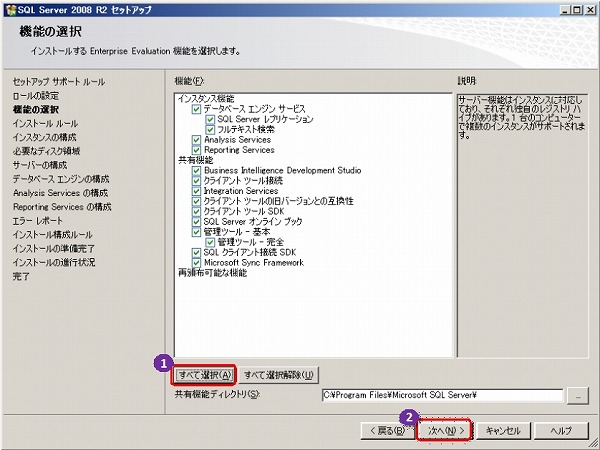Toggle Integration Services checkbox
Viewport: 600px width, 450px height.
(x=196, y=191)
